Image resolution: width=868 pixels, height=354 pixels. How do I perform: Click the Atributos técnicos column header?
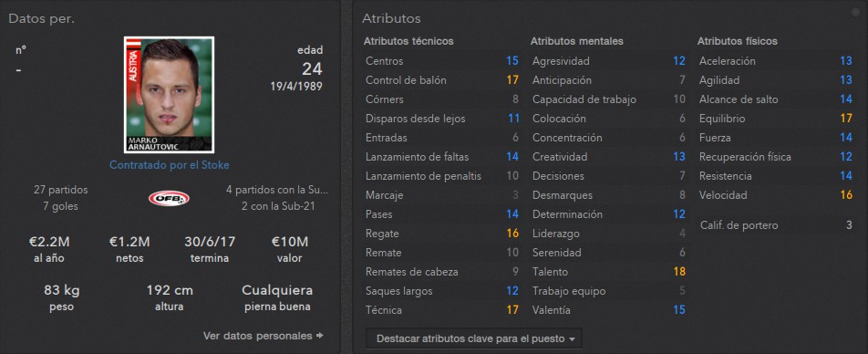pos(408,41)
